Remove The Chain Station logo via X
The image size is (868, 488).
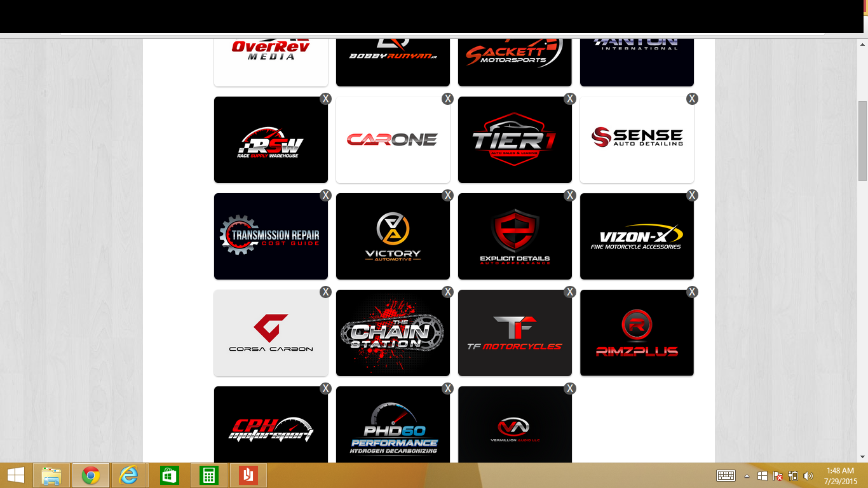click(447, 292)
